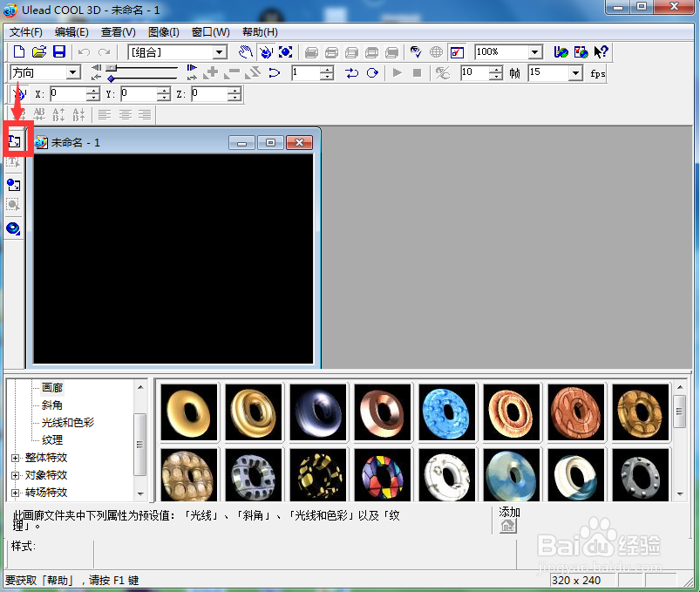The height and width of the screenshot is (592, 700).
Task: Expand the 整体特效 tree node
Action: [x=15, y=458]
